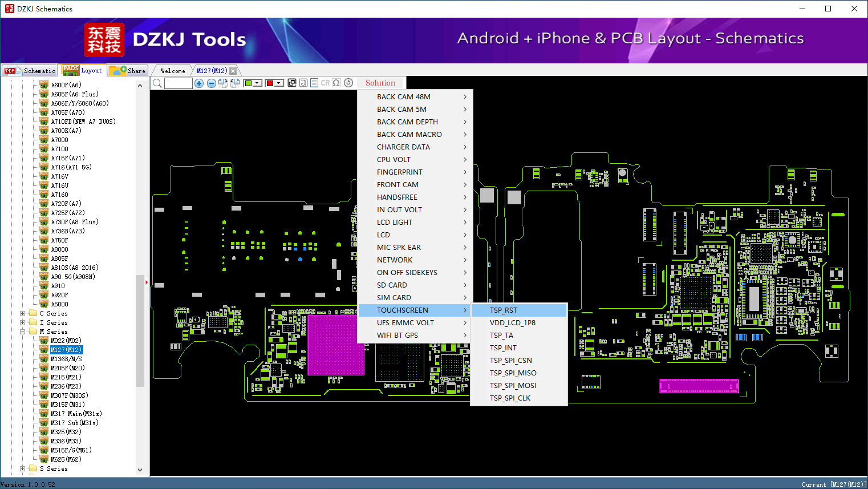
Task: Open the SIM CARD menu entry
Action: click(415, 298)
